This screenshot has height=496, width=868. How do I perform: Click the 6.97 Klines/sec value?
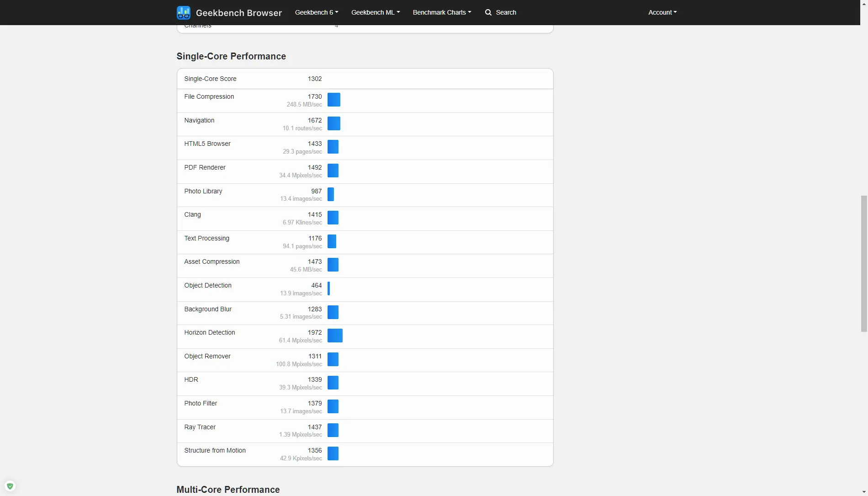pyautogui.click(x=302, y=223)
